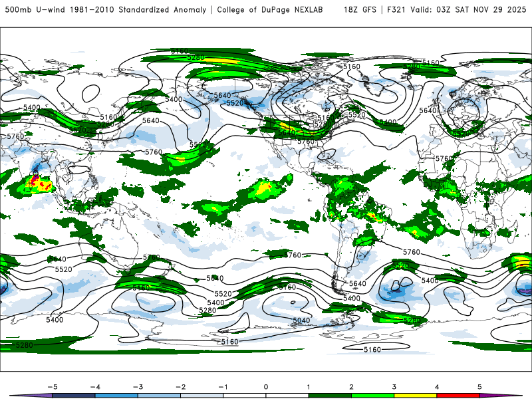Click the yellow 3 to 4 colorbar segment
This screenshot has height=399, width=532.
[415, 396]
